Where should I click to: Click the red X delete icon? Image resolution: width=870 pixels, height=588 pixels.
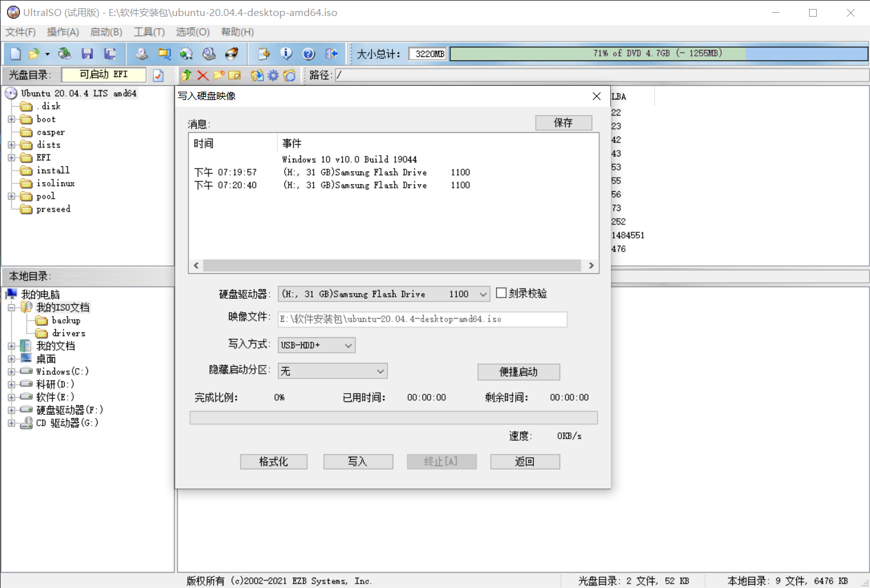203,75
